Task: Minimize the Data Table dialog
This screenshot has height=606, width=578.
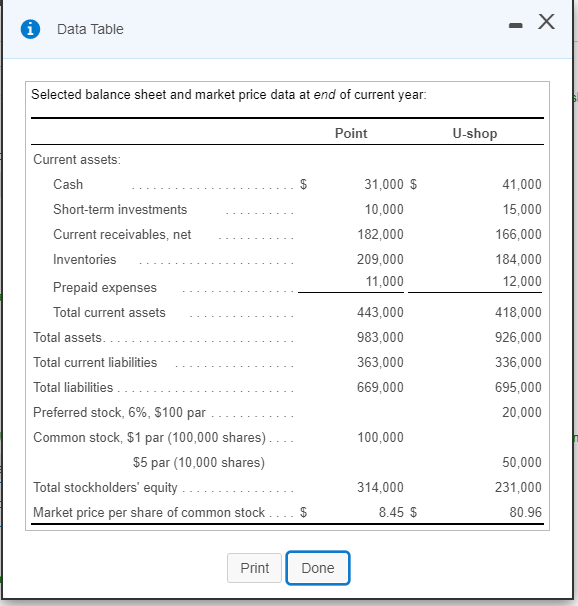Action: click(x=515, y=26)
